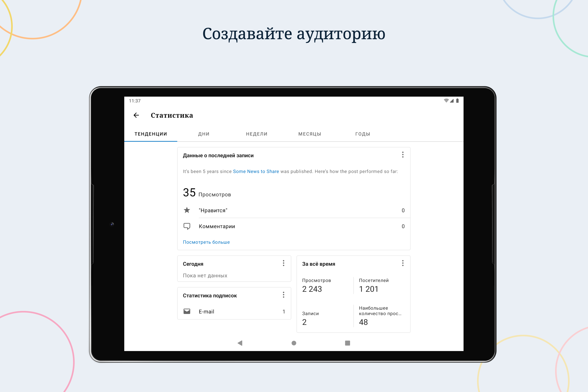
Task: Switch to the Месяцы tab
Action: 310,134
